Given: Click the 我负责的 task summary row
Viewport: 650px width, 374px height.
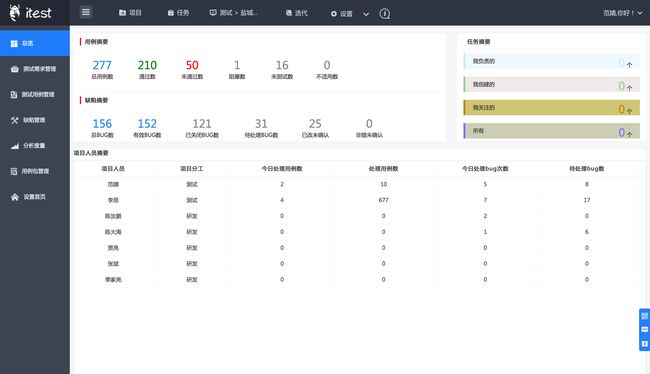Looking at the screenshot, I should pyautogui.click(x=551, y=61).
